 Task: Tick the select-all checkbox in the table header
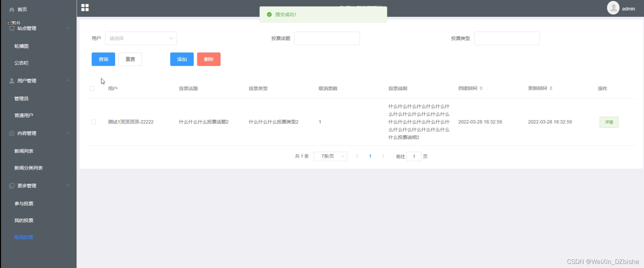point(92,88)
